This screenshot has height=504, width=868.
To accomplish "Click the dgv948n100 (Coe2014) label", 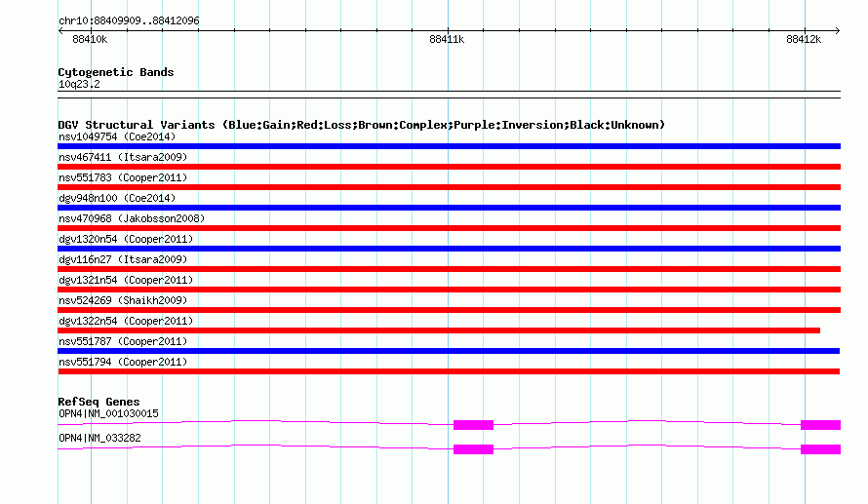I will (x=117, y=198).
